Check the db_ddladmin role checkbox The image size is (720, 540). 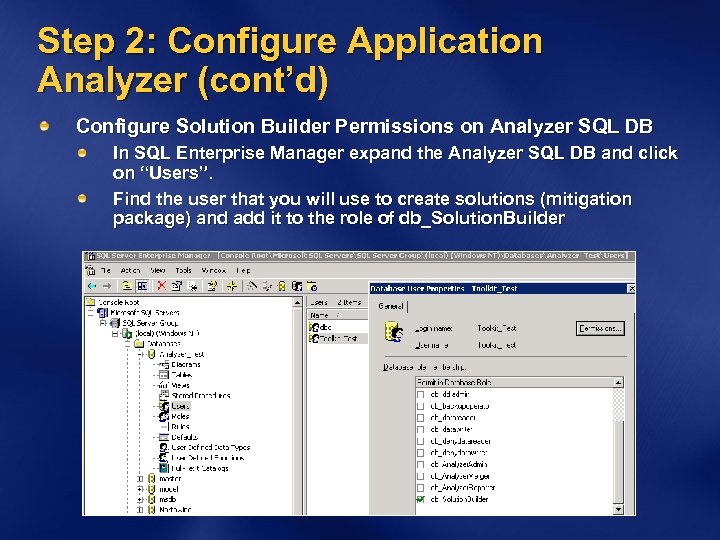coord(420,394)
